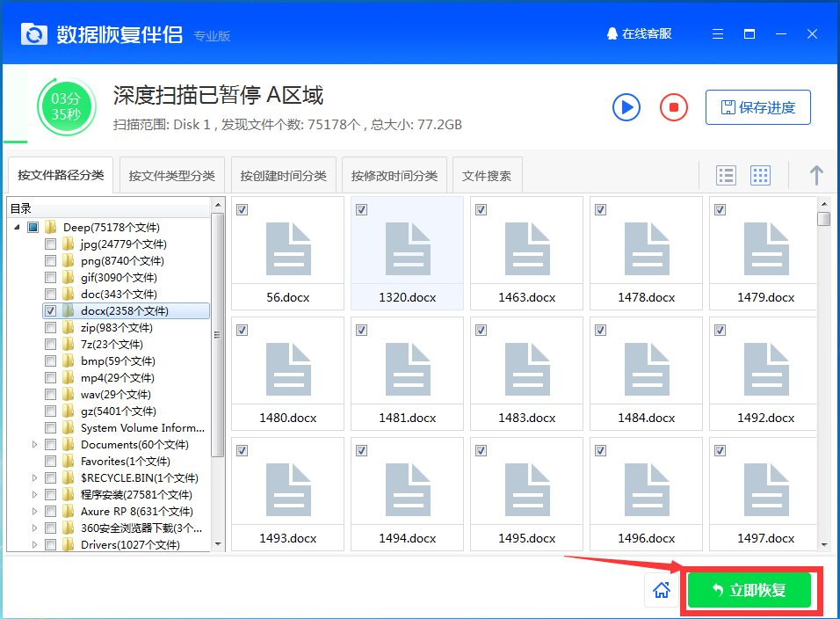The image size is (840, 619).
Task: Switch to grid thumbnail view
Action: point(760,175)
